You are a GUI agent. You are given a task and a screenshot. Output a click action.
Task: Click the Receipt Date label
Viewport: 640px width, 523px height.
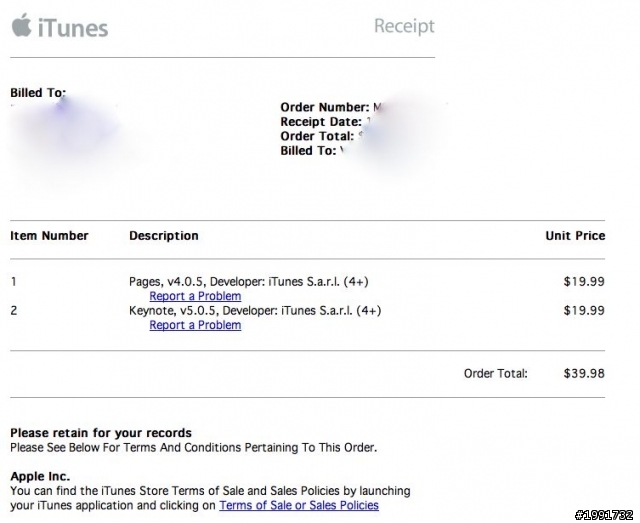pyautogui.click(x=322, y=122)
